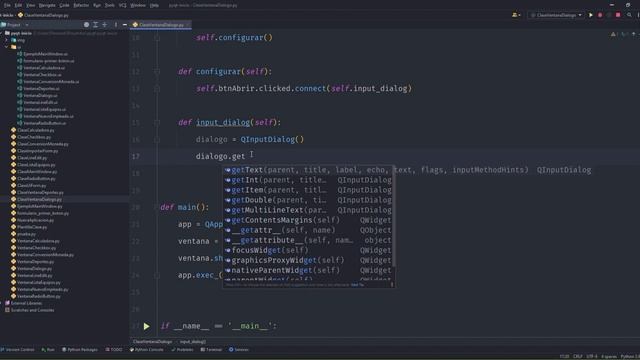Screen dimensions: 640x360
Task: Expand External Libraries node
Action: click(x=2, y=303)
